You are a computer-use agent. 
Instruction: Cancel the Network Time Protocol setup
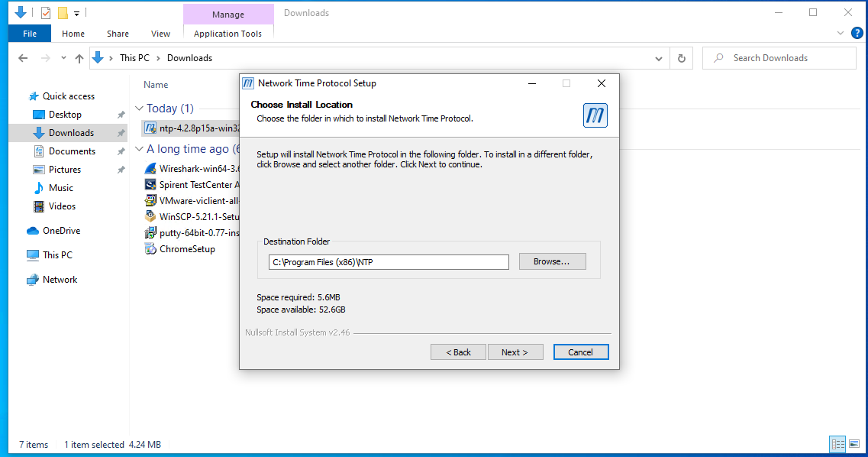[581, 352]
